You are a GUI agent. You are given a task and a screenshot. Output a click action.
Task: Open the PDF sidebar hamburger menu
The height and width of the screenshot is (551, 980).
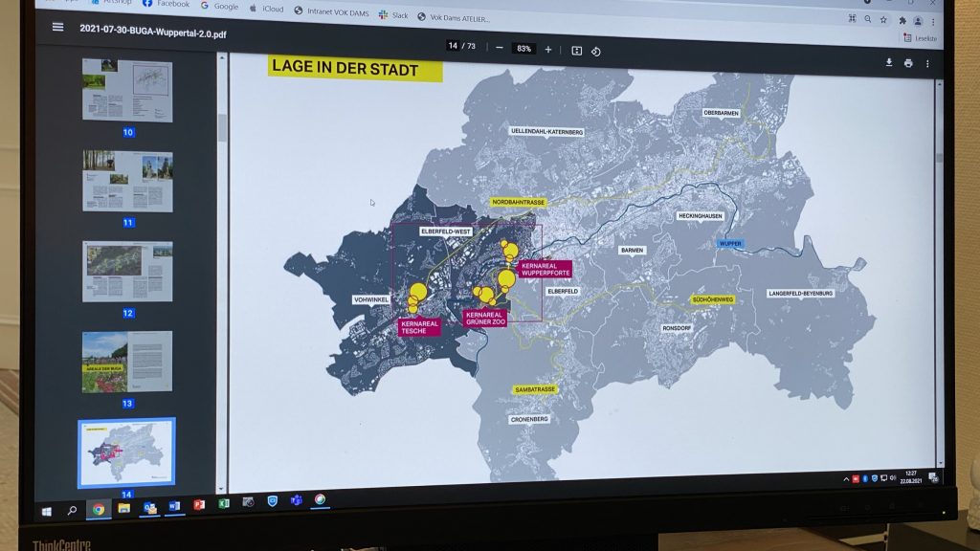57,27
